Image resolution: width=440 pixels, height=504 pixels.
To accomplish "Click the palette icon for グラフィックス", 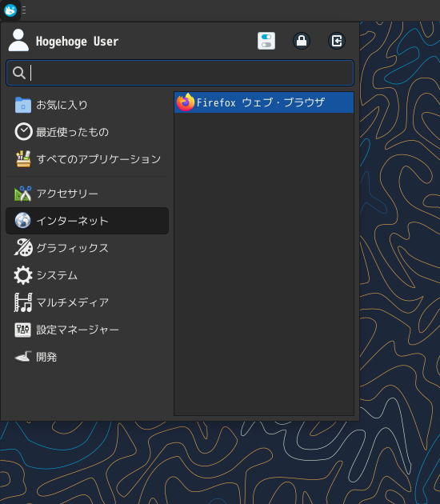I will click(x=23, y=247).
